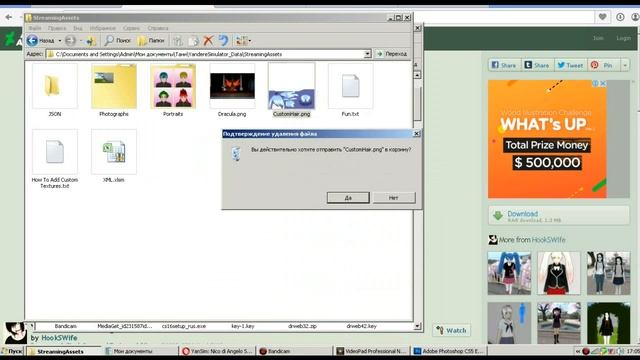
Task: Open the Вид menu
Action: tap(78, 28)
